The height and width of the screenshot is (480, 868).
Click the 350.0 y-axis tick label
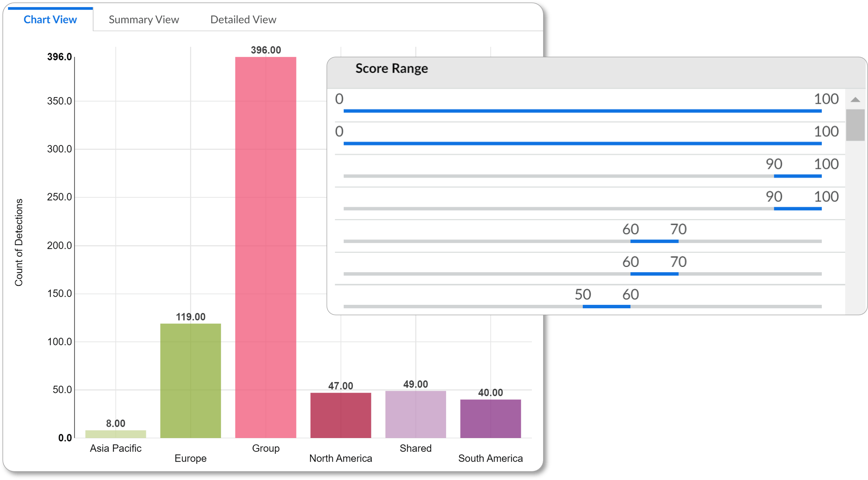(x=60, y=101)
